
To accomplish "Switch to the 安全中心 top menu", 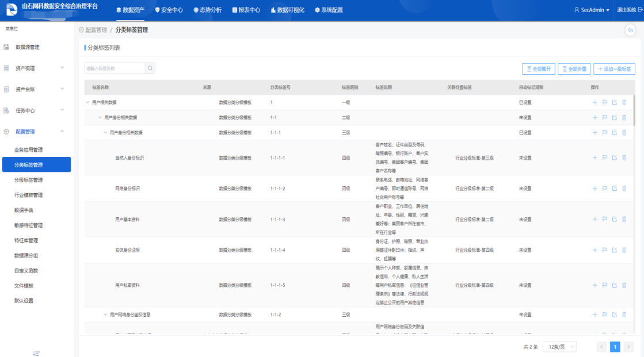I will point(169,10).
